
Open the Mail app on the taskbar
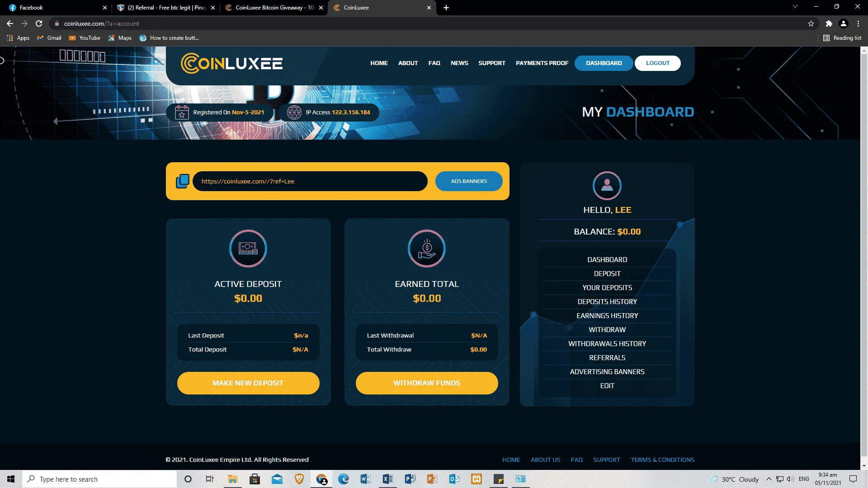pyautogui.click(x=277, y=479)
